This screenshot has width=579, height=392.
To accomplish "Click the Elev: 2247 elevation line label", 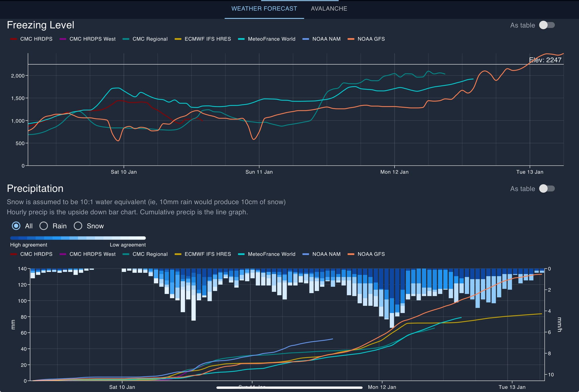I will 545,60.
